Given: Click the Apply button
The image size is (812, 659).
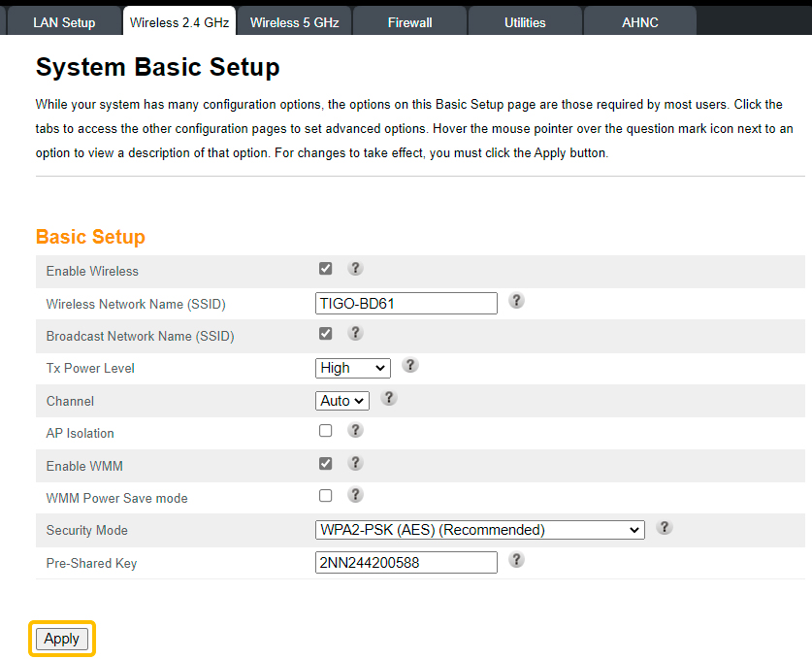Looking at the screenshot, I should [x=62, y=639].
